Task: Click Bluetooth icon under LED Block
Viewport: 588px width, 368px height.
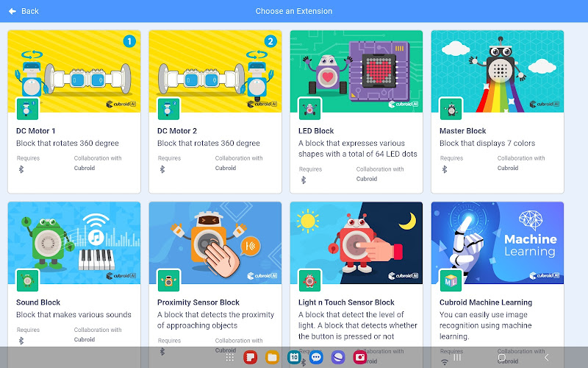Action: [x=304, y=180]
